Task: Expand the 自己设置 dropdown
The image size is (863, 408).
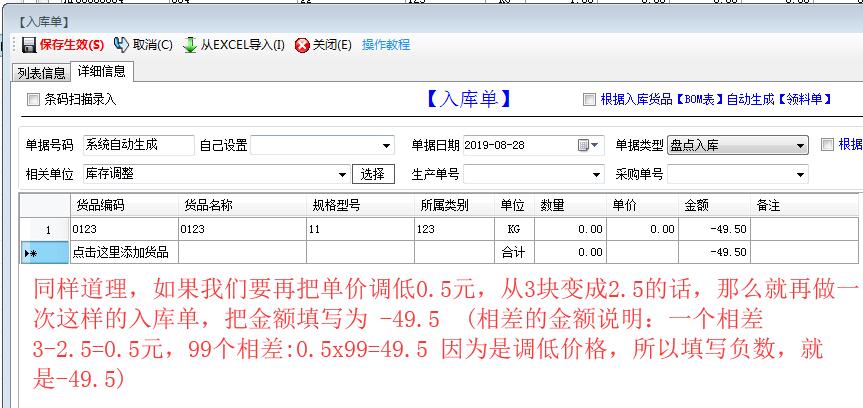Action: 386,146
